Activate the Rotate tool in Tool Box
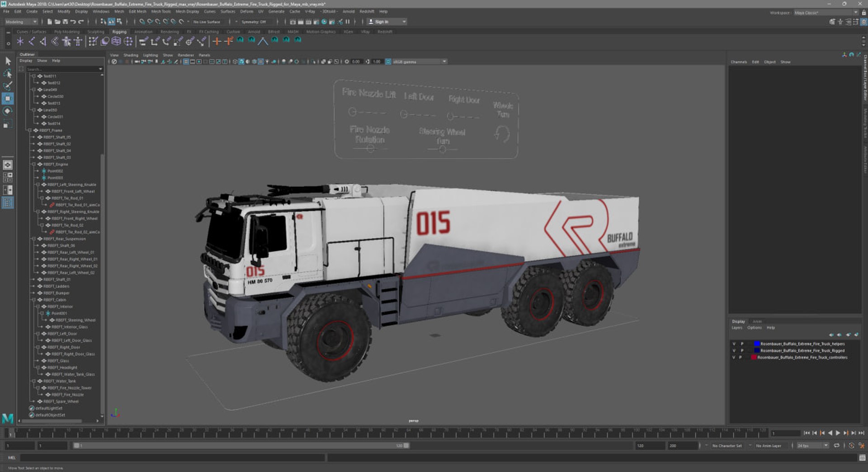This screenshot has width=868, height=472. 8,111
